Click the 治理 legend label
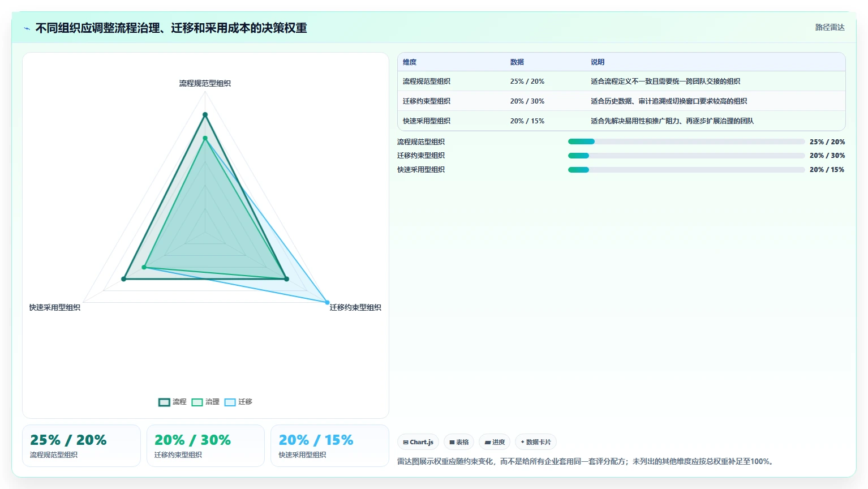This screenshot has width=868, height=489. pyautogui.click(x=212, y=402)
